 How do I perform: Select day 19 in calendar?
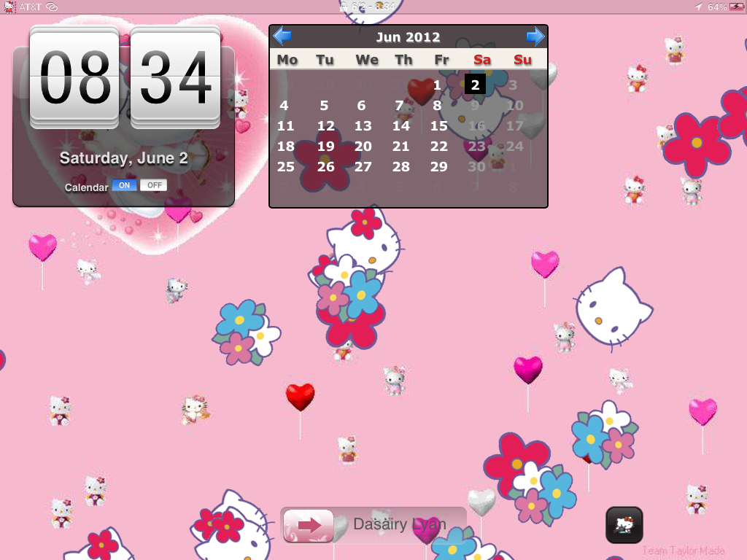[326, 146]
